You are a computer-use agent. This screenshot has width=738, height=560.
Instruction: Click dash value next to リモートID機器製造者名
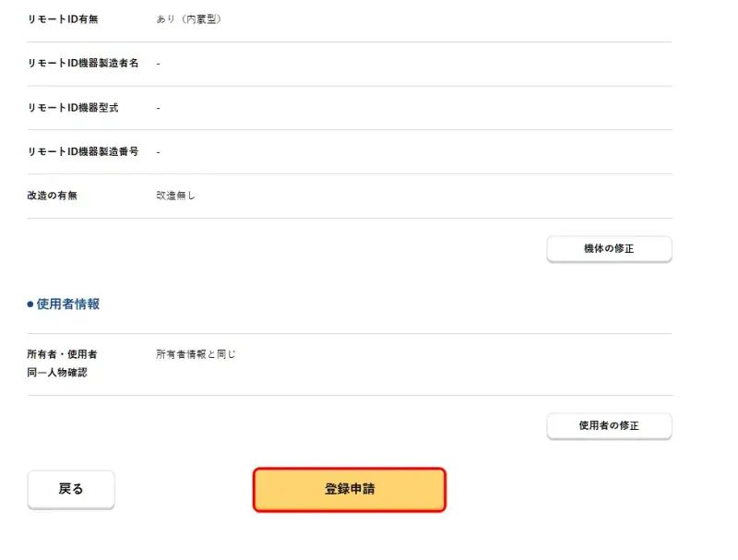159,63
